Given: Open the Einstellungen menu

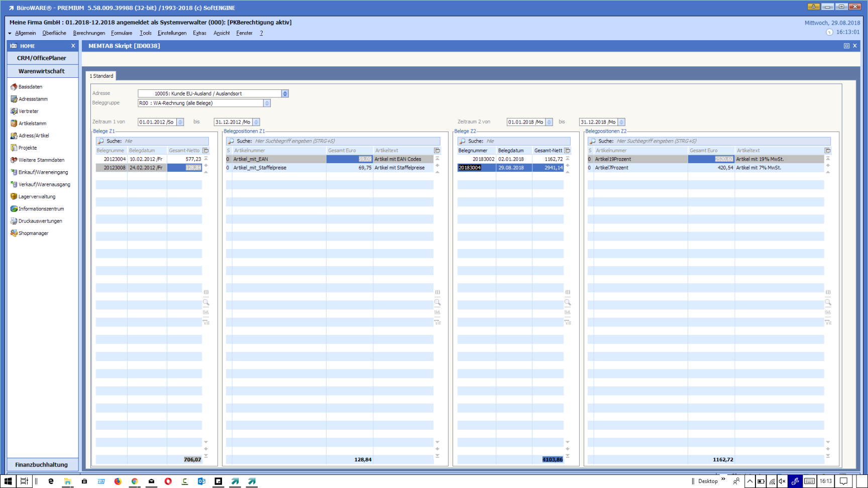Looking at the screenshot, I should point(172,33).
